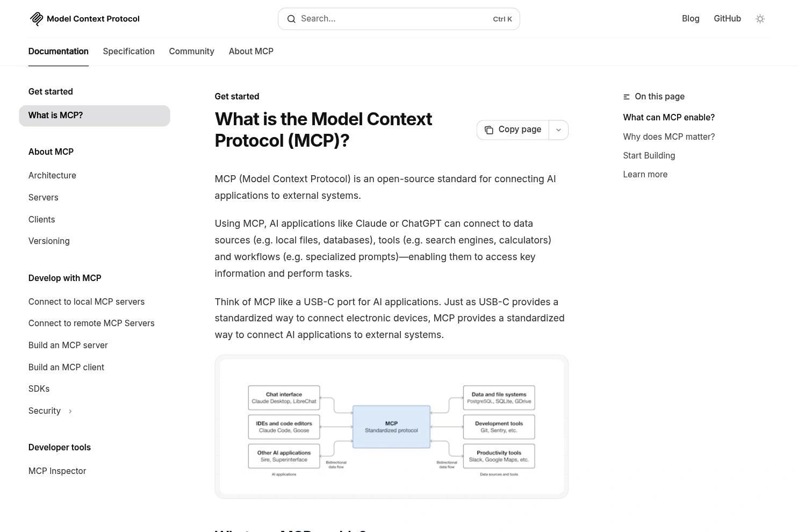Expand the Security section chevron
This screenshot has width=798, height=532.
click(70, 411)
